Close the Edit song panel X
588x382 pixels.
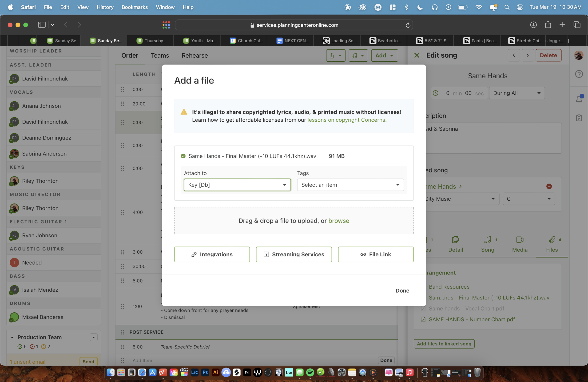(x=417, y=55)
